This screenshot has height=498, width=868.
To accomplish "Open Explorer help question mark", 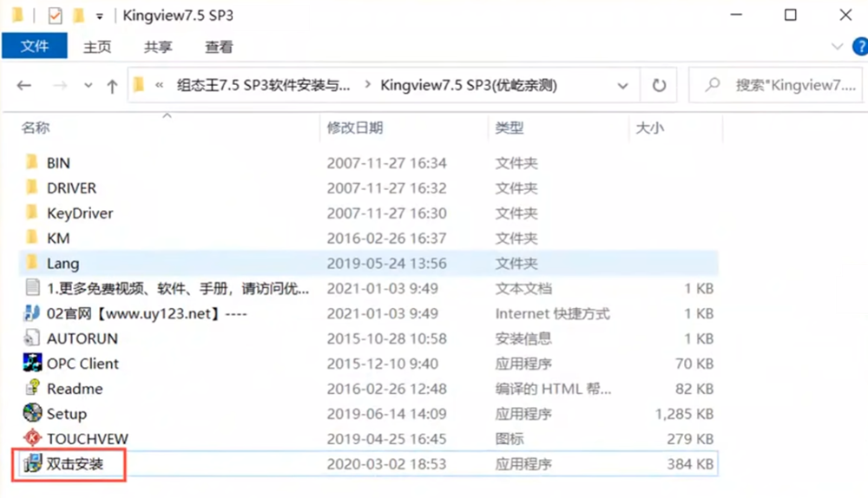I will (x=860, y=47).
